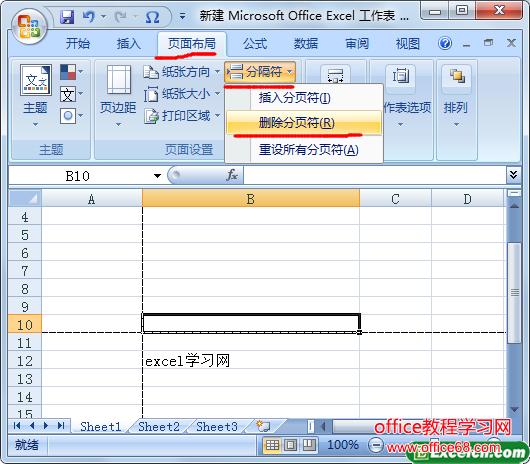The width and height of the screenshot is (530, 464).
Task: Click next sheet navigation arrow
Action: 46,425
